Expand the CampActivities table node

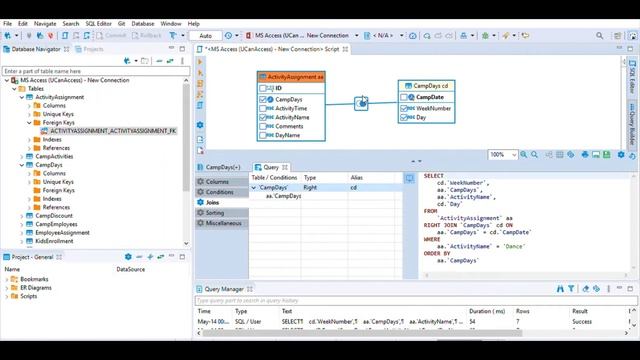[22, 156]
